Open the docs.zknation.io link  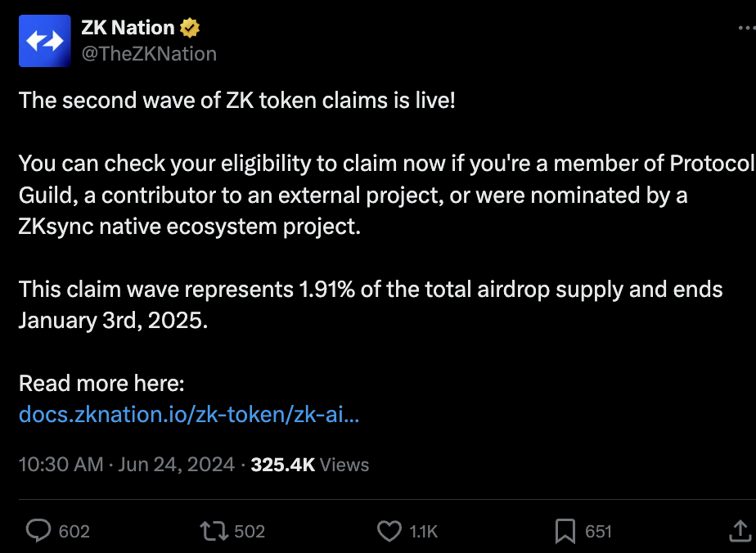coord(189,415)
